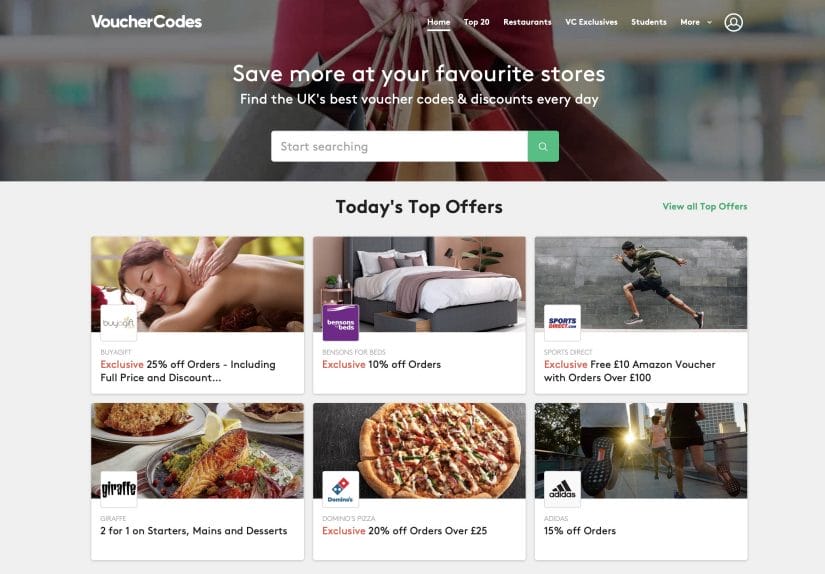Click the Giraffe restaurant logo
Viewport: 825px width, 574px height.
coord(118,489)
